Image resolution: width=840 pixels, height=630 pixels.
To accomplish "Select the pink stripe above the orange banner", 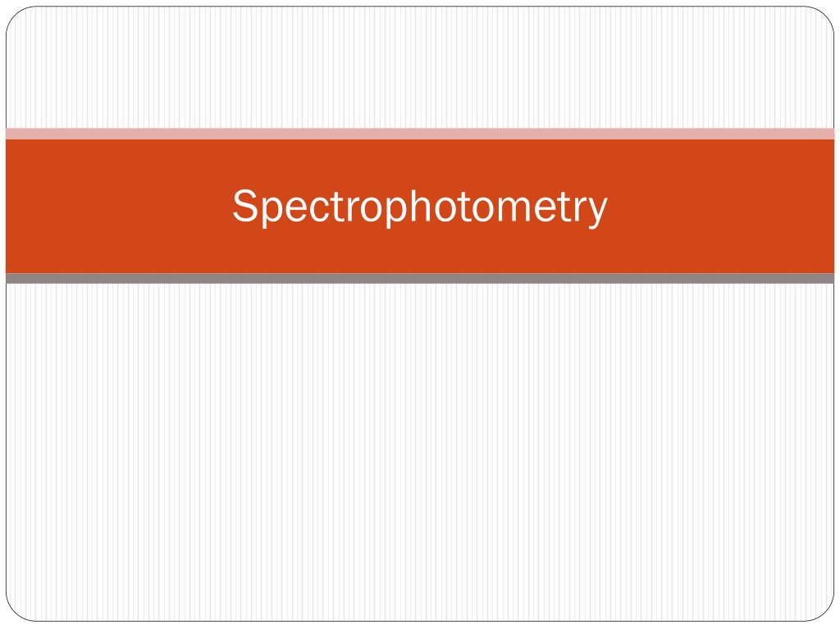I will 420,134.
